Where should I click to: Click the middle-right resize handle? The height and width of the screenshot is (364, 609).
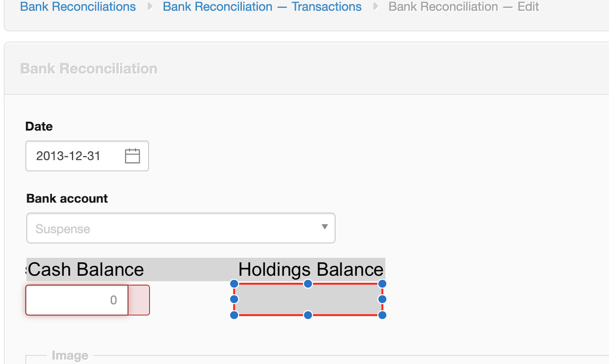[382, 299]
